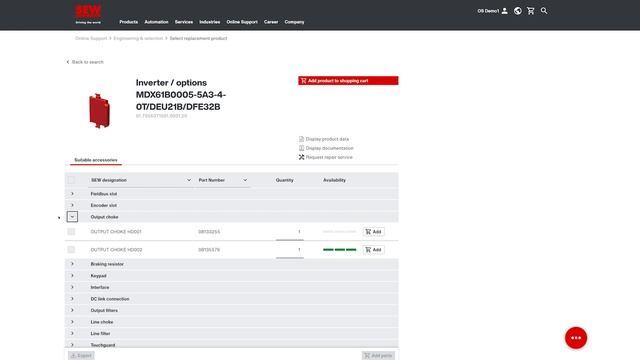The width and height of the screenshot is (640, 360).
Task: Edit quantity field for OUTPUT CHOKE HD001
Action: (290, 232)
